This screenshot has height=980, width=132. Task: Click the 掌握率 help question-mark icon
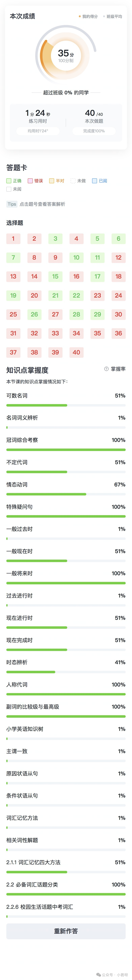tap(106, 369)
